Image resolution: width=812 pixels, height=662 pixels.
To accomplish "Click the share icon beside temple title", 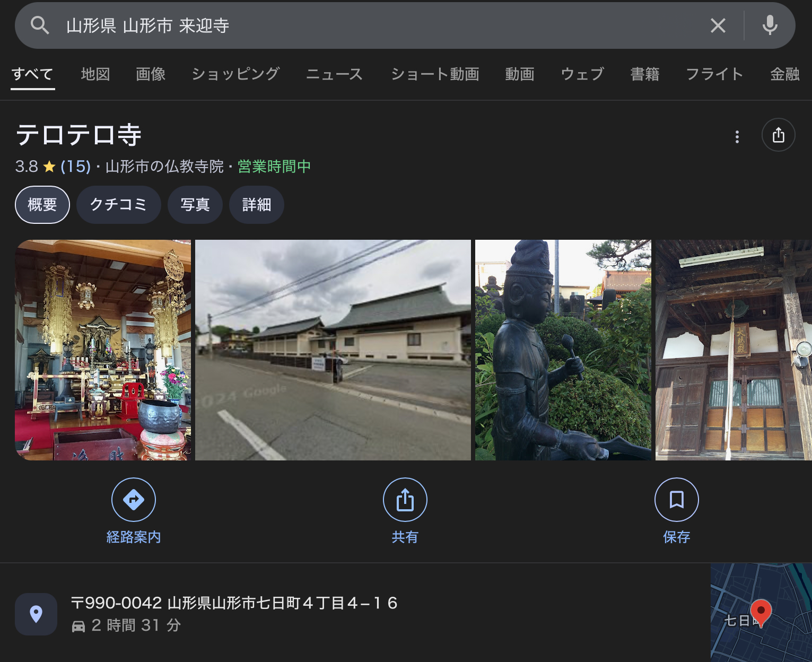I will (778, 135).
